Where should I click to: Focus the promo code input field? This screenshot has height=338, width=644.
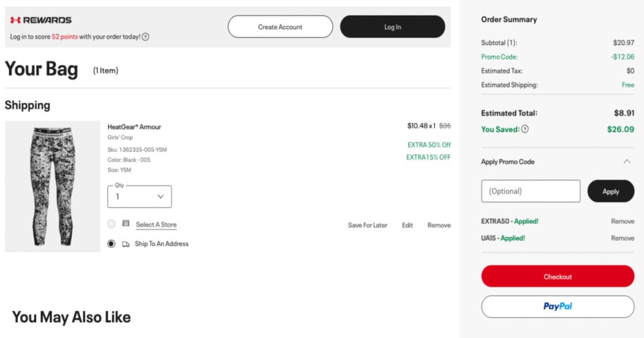(530, 191)
